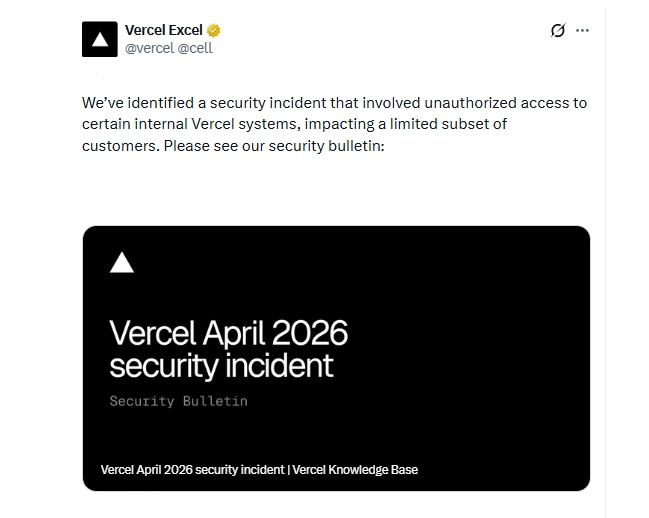Click the "security incident" headline line in card
This screenshot has width=649, height=518.
221,365
